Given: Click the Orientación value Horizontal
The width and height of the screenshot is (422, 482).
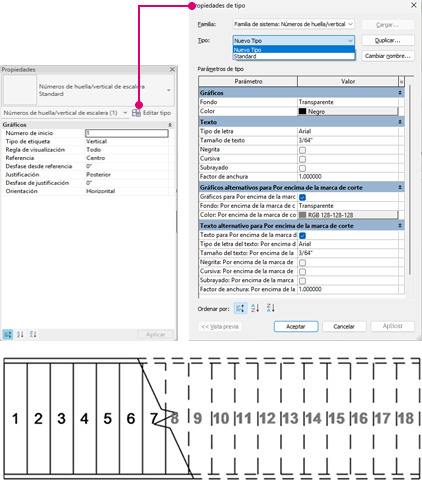Looking at the screenshot, I should click(x=101, y=191).
